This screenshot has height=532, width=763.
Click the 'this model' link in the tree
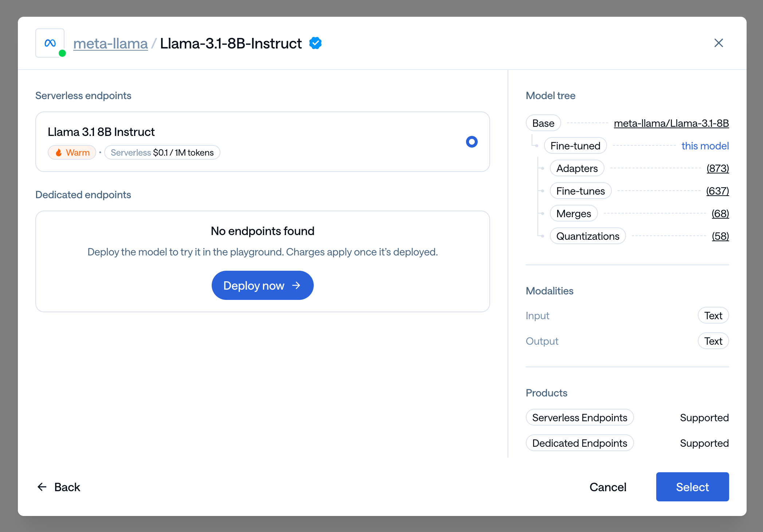click(705, 146)
